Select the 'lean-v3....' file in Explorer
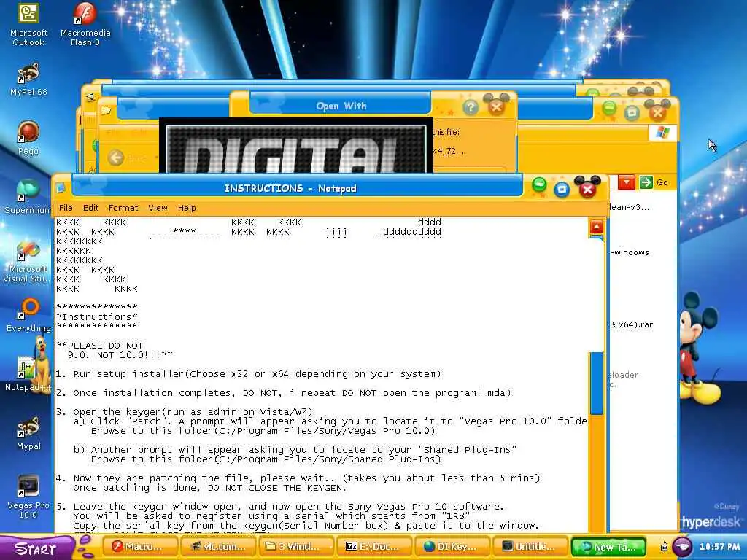Viewport: 747px width, 560px height. pos(631,206)
